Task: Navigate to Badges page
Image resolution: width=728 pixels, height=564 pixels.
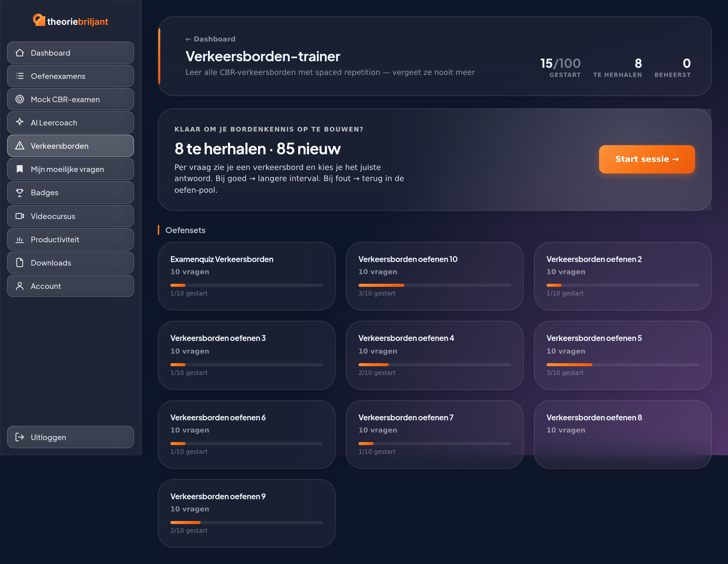Action: pyautogui.click(x=70, y=192)
